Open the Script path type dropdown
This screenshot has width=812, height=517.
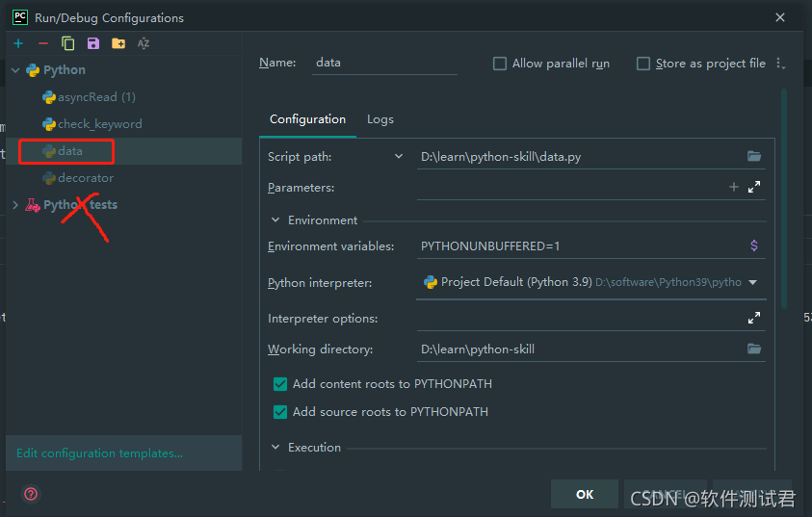pos(398,156)
